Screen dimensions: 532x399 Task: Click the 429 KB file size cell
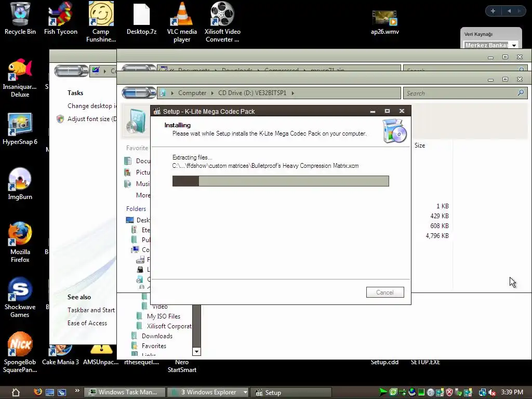point(440,216)
